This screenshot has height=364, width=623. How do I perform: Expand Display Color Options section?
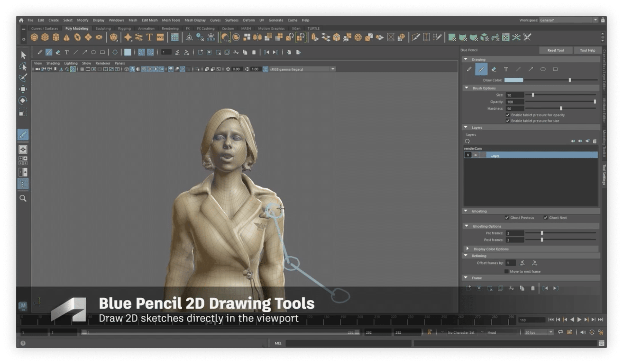coord(467,249)
